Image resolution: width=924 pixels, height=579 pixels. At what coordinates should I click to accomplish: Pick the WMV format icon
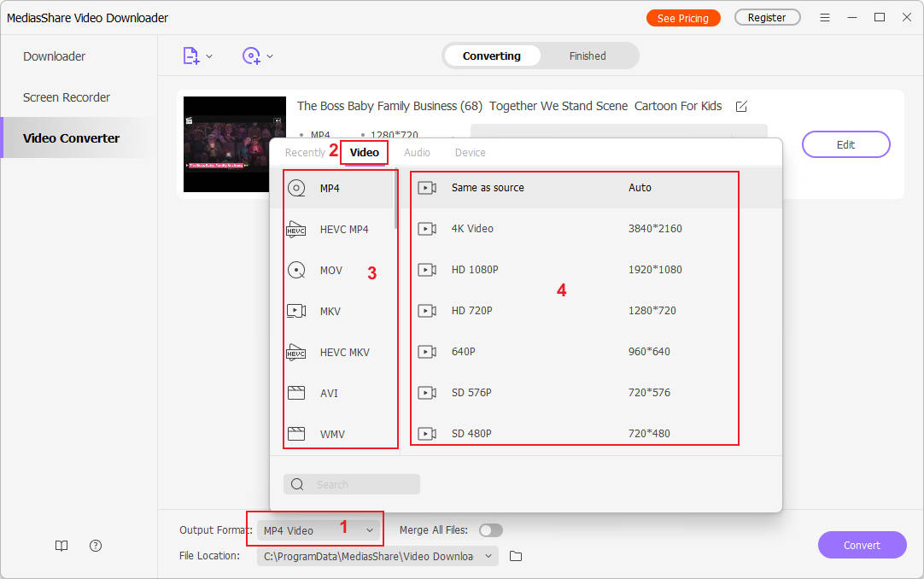pyautogui.click(x=295, y=434)
